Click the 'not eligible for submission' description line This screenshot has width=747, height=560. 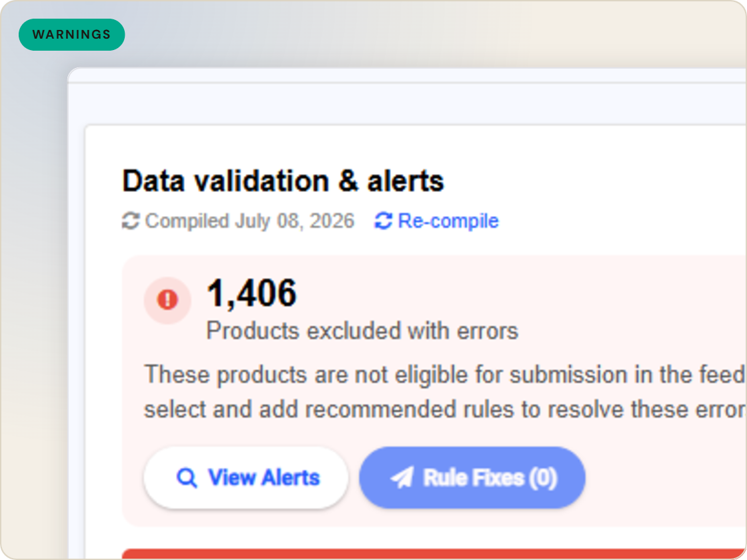pyautogui.click(x=445, y=374)
